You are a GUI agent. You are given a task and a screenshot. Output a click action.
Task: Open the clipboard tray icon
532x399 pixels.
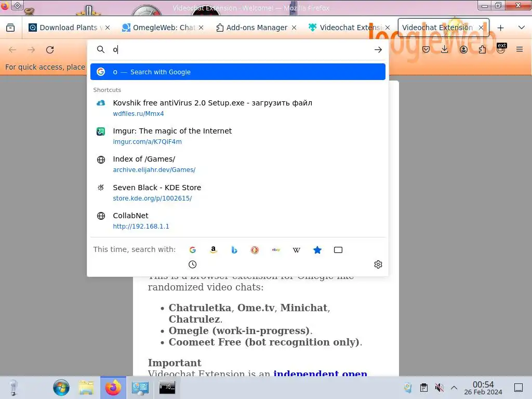[x=424, y=388]
